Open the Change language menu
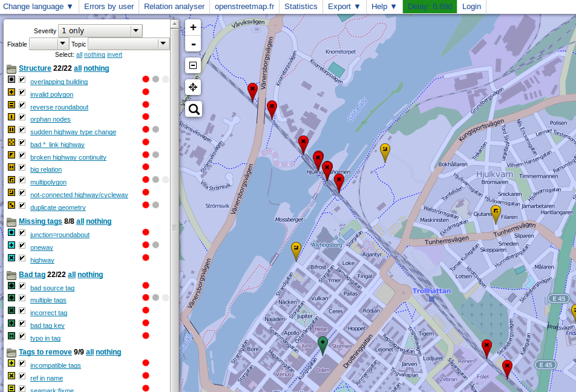 [x=38, y=7]
